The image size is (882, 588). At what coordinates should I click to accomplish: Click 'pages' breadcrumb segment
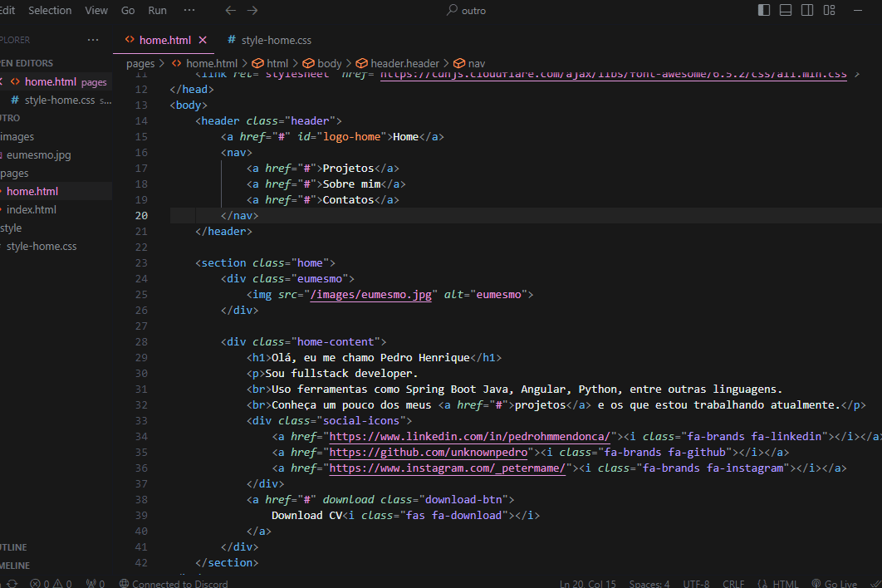tap(140, 64)
